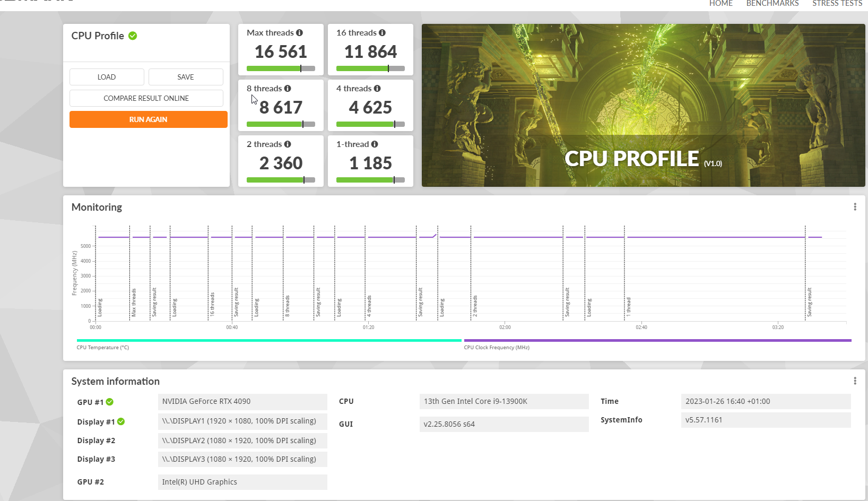
Task: Click the Time value 2023-01-26 16:40
Action: [766, 402]
